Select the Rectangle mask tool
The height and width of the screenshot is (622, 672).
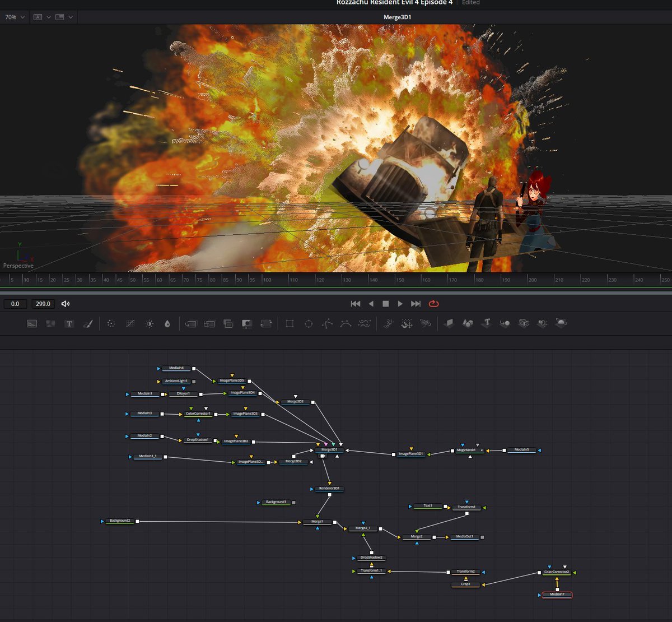click(290, 324)
